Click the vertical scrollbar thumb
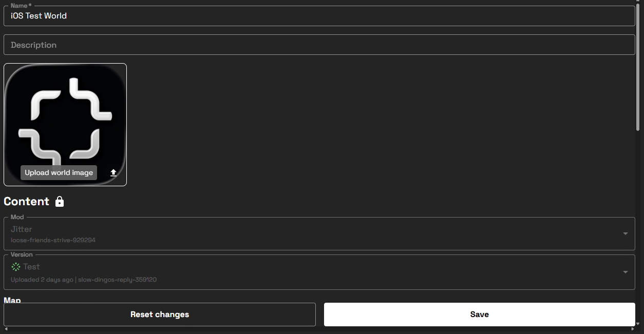 [638, 62]
